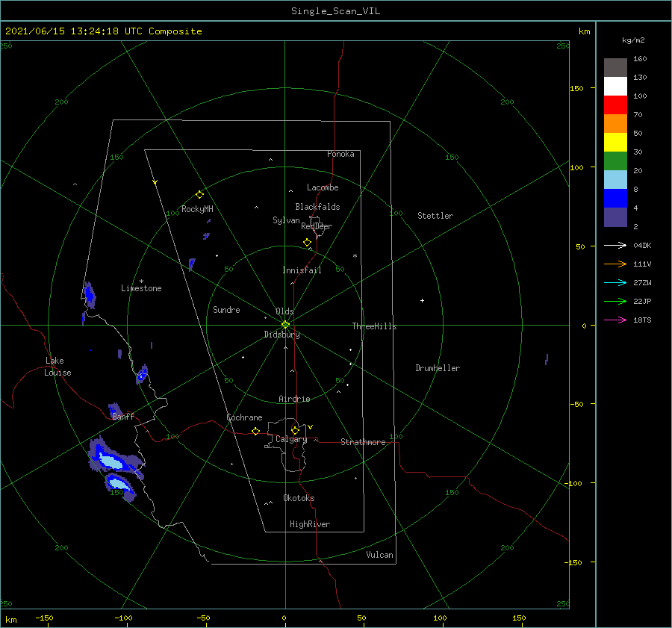Click the Single_Scan_VIL title text
672x628 pixels.
click(335, 11)
